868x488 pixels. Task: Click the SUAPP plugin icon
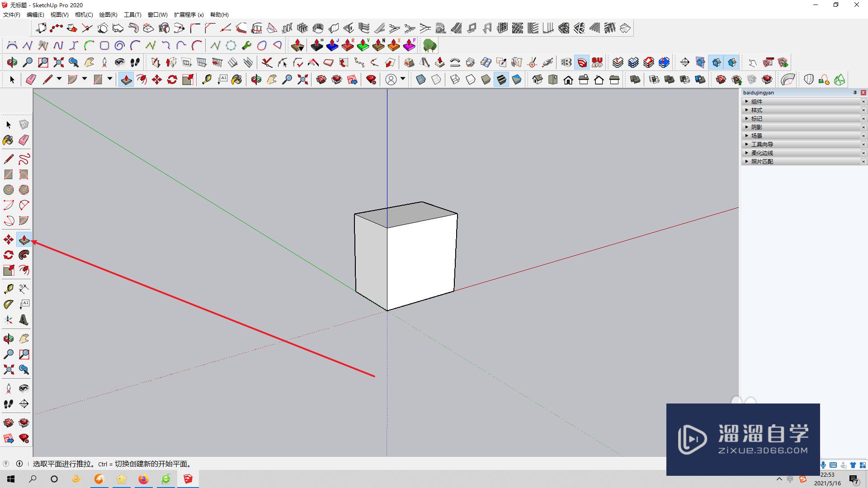(x=597, y=62)
